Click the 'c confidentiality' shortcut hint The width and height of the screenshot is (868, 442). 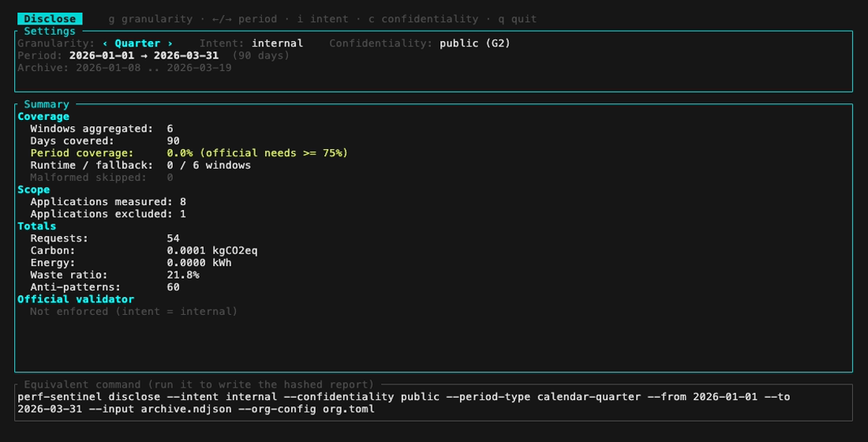point(424,19)
